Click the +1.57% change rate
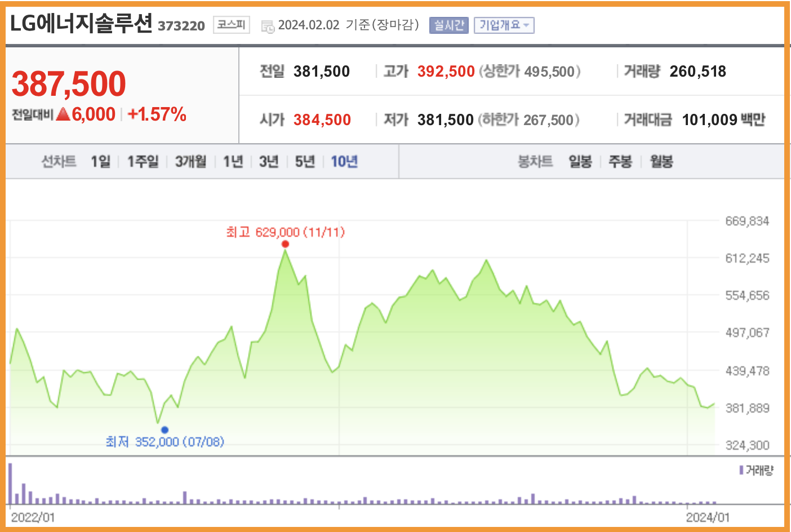The width and height of the screenshot is (791, 532). tap(157, 114)
